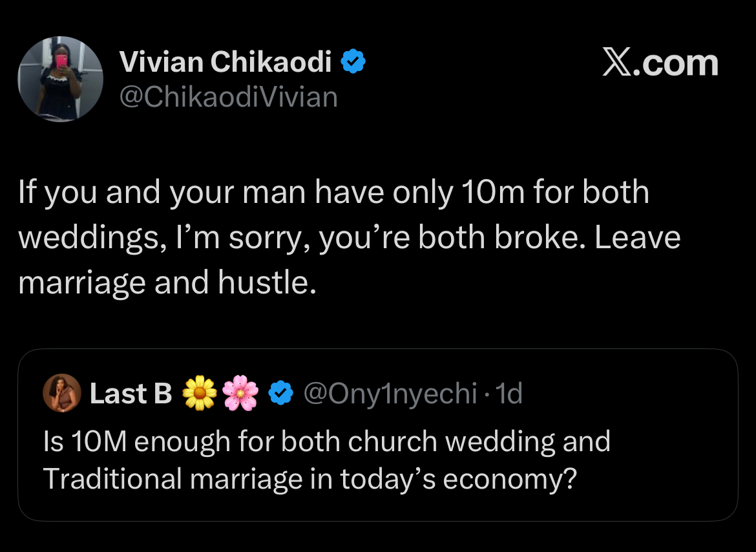
Task: Click the X logo in X.com watermark
Action: (618, 63)
